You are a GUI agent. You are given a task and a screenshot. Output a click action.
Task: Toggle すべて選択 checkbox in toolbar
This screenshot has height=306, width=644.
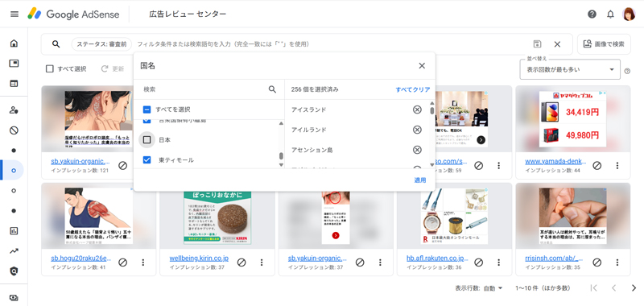click(50, 69)
